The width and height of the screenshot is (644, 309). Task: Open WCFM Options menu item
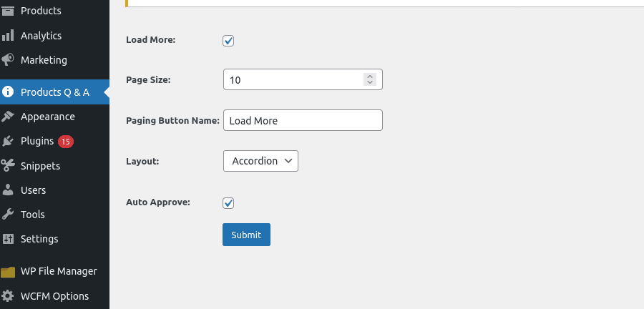tap(54, 296)
